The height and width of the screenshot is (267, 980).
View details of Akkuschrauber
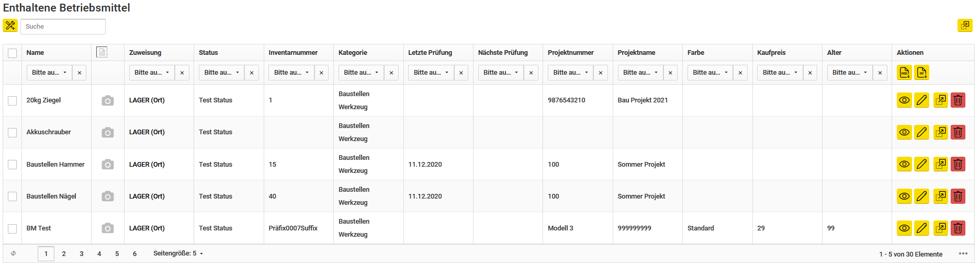(904, 132)
